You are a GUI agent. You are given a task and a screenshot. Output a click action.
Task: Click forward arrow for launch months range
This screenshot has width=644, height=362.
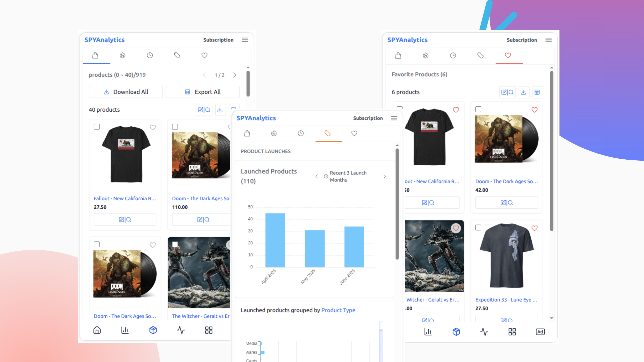coord(385,176)
